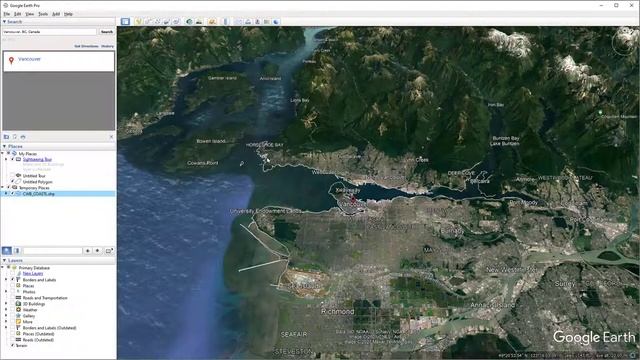
Task: Toggle the CWB_COASTS.shp checkbox
Action: (x=13, y=194)
